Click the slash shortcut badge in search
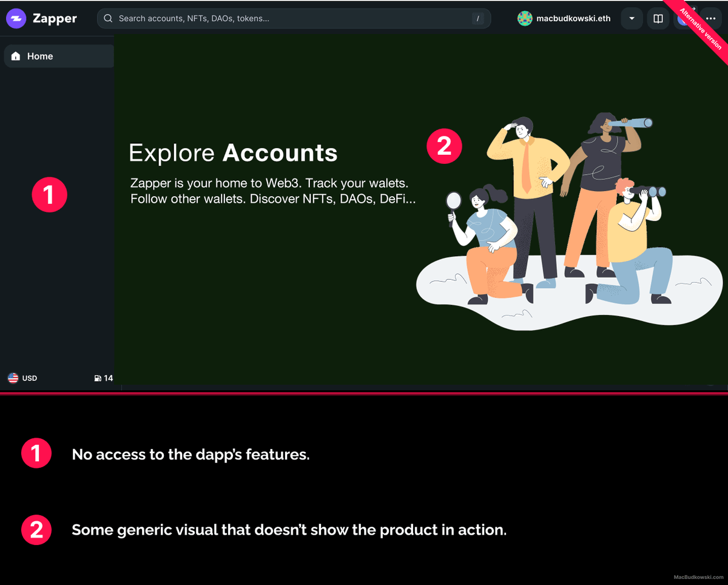 click(478, 19)
